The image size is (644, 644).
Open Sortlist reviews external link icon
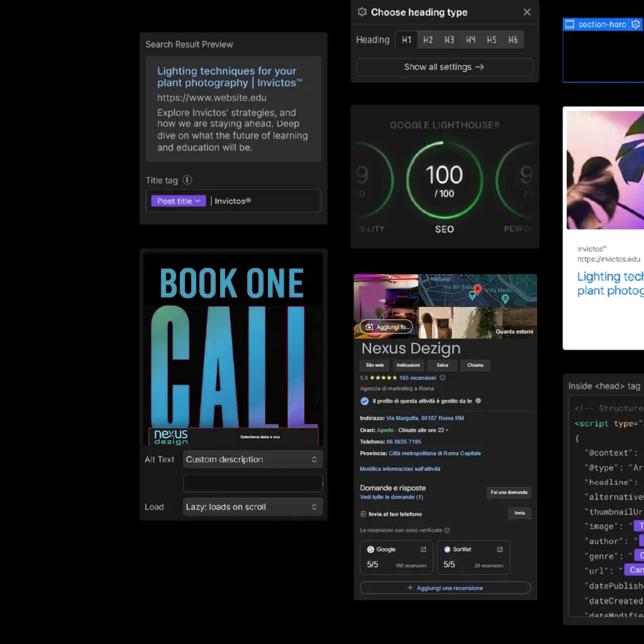pyautogui.click(x=500, y=550)
